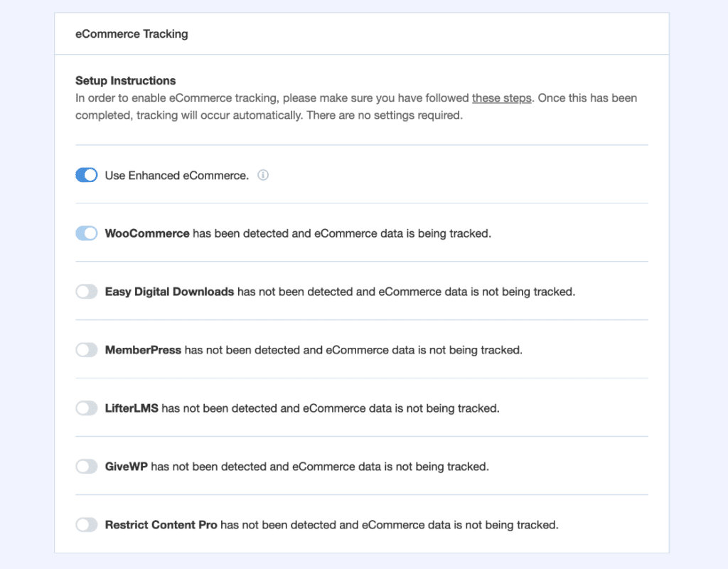Screen dimensions: 728x569
Task: Enable MemberPress eCommerce tracking
Action: click(86, 349)
